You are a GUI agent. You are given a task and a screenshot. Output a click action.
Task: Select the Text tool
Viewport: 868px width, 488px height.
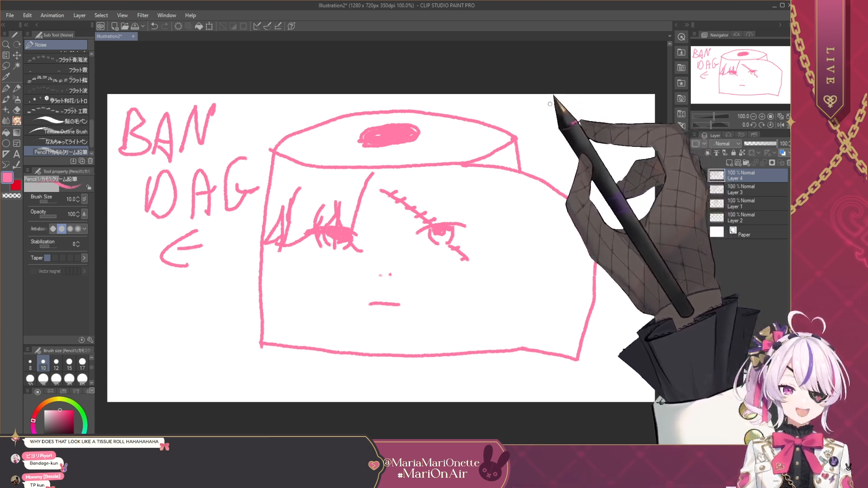17,154
